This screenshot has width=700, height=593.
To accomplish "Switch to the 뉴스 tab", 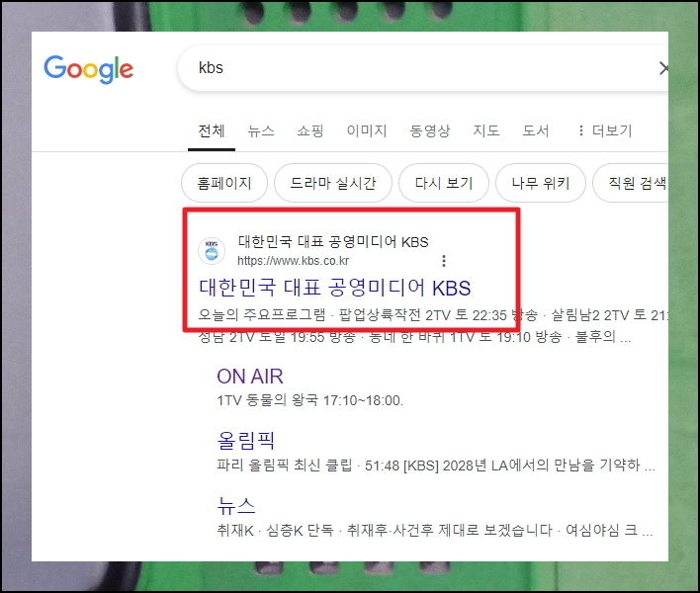I will pos(261,131).
